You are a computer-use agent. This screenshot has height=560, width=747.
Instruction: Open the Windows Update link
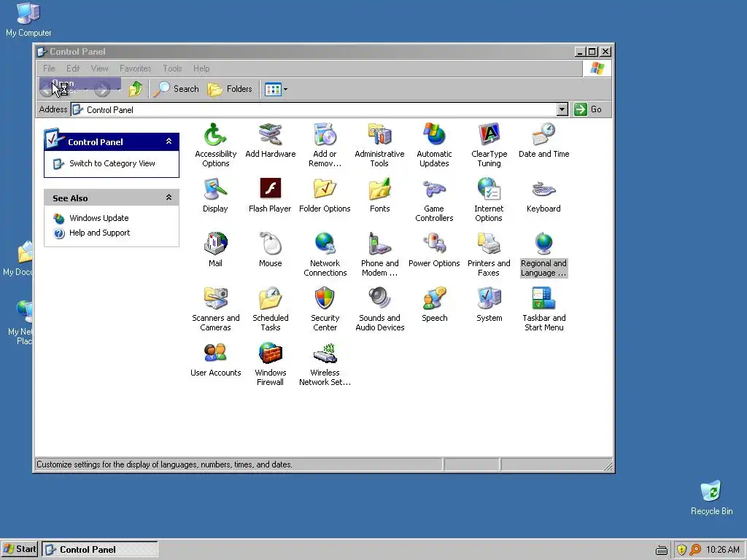pos(98,218)
